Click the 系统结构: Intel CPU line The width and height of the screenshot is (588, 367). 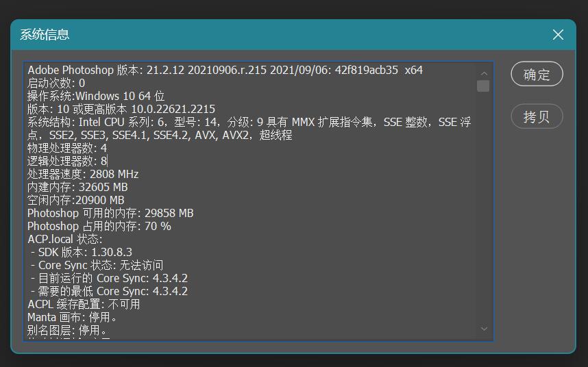coord(249,122)
